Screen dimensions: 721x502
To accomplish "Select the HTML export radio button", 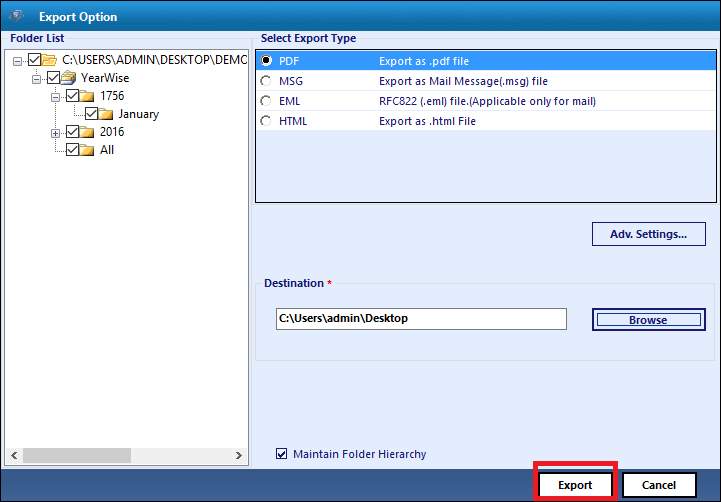I will click(x=266, y=121).
